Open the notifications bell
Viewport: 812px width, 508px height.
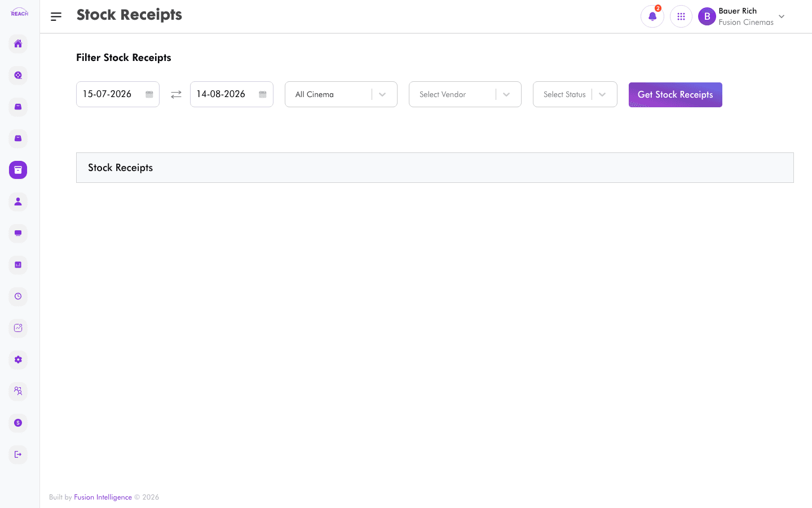pos(652,16)
